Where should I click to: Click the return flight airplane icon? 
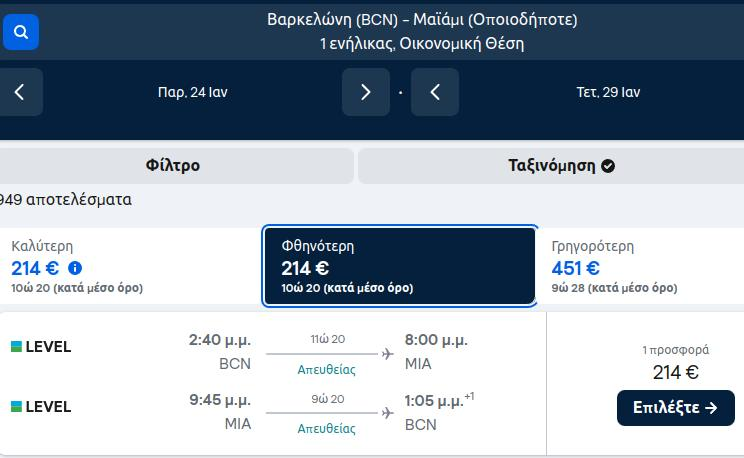(x=388, y=413)
